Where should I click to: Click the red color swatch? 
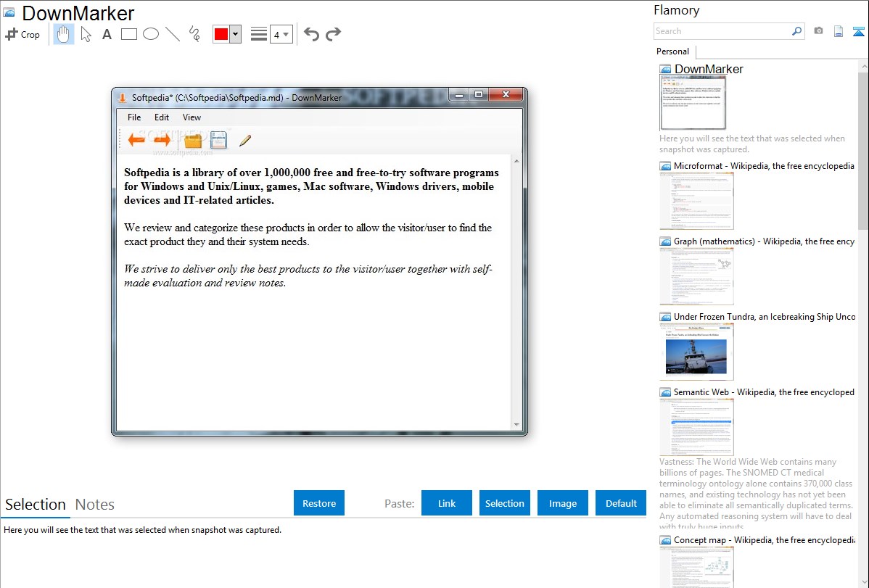click(221, 34)
